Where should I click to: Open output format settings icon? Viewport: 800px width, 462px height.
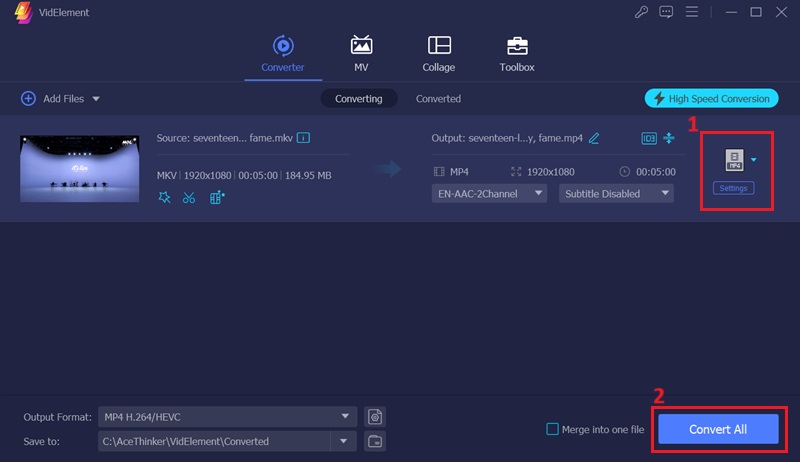(375, 417)
